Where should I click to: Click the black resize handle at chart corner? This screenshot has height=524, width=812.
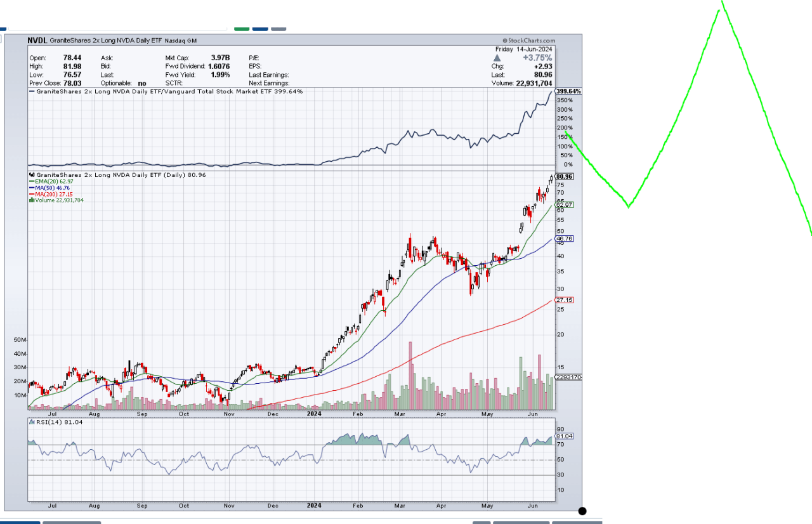coord(582,511)
